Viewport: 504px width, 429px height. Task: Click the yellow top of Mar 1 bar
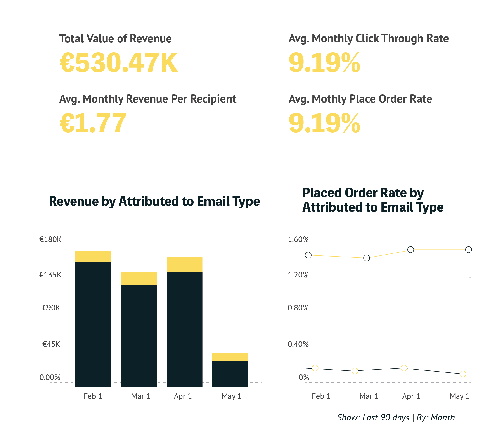(x=139, y=278)
